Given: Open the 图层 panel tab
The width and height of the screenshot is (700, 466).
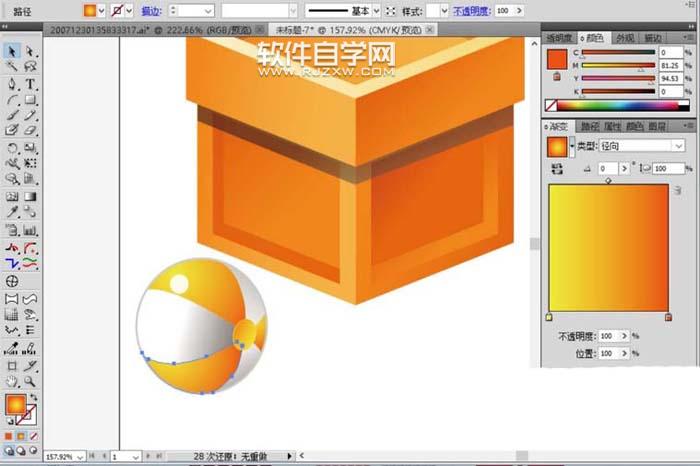Looking at the screenshot, I should (x=657, y=127).
